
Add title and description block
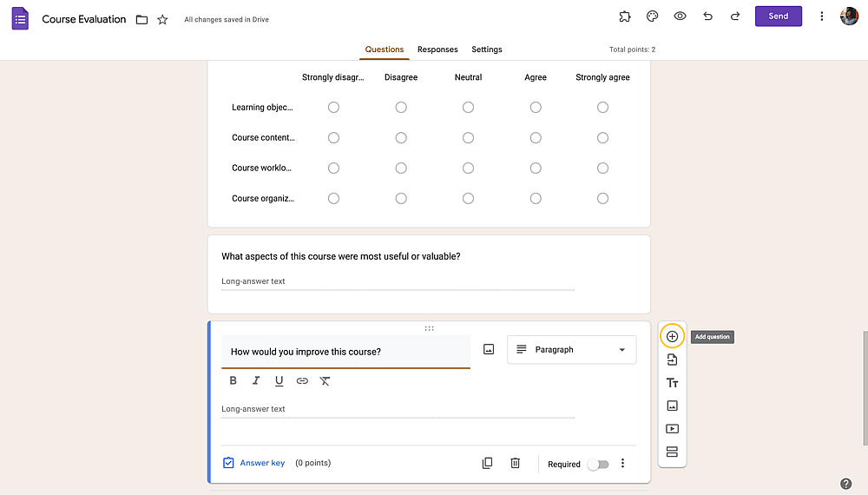672,383
